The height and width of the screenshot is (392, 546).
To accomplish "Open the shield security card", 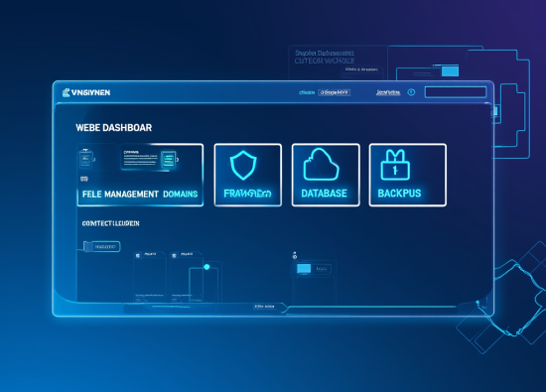I will 248,175.
